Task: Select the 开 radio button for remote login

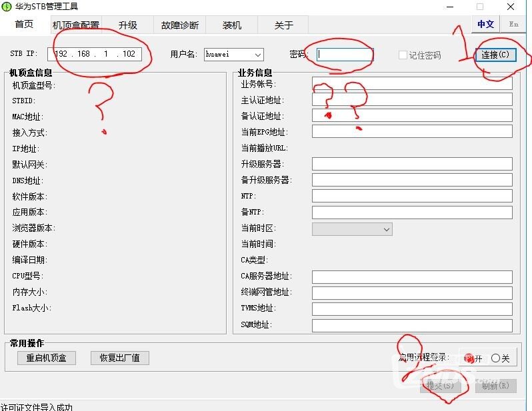Action: click(x=469, y=358)
